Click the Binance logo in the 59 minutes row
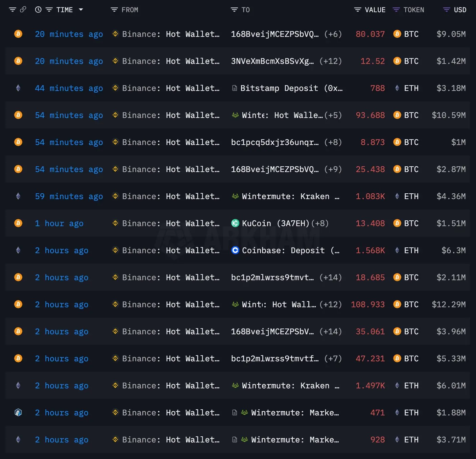Image resolution: width=476 pixels, height=459 pixels. click(115, 196)
